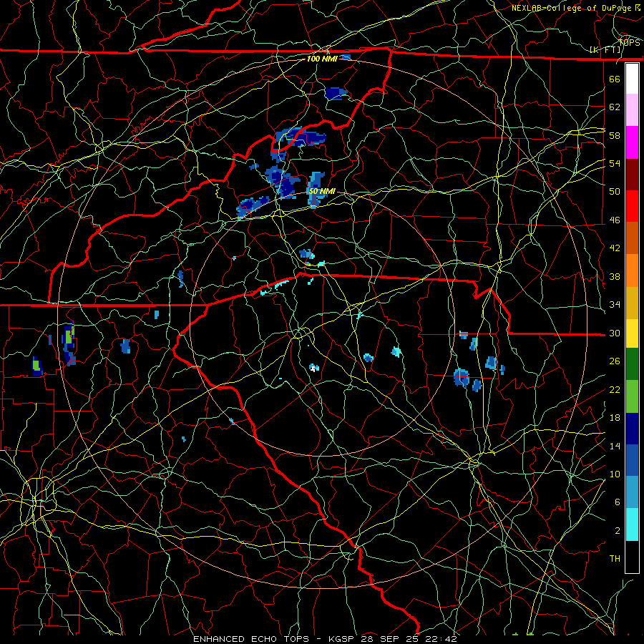Click the '10' legend value
Screen dimensions: 644x644
pyautogui.click(x=615, y=474)
